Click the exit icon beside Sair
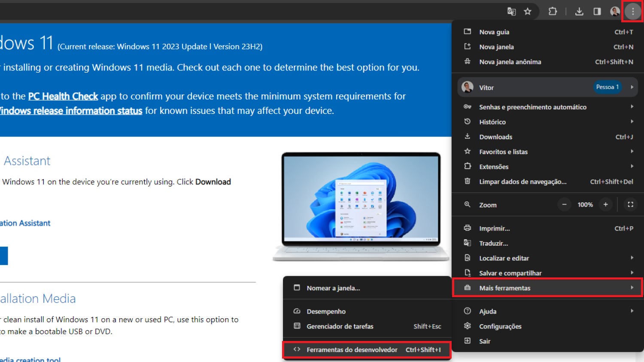This screenshot has height=362, width=644. pos(468,341)
